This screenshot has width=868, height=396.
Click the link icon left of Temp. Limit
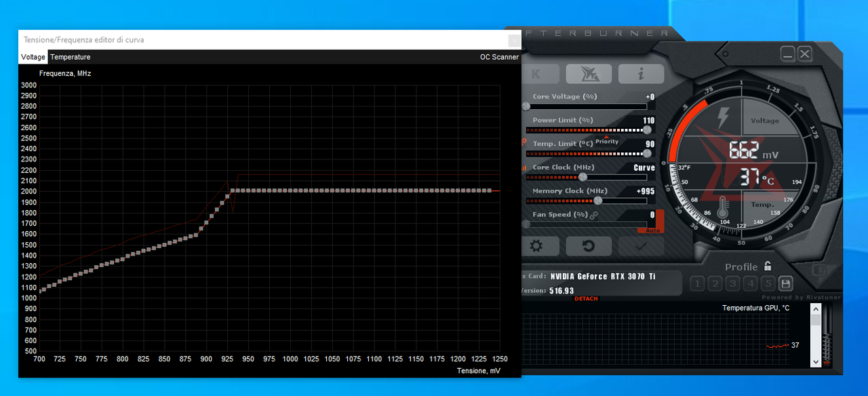[524, 142]
